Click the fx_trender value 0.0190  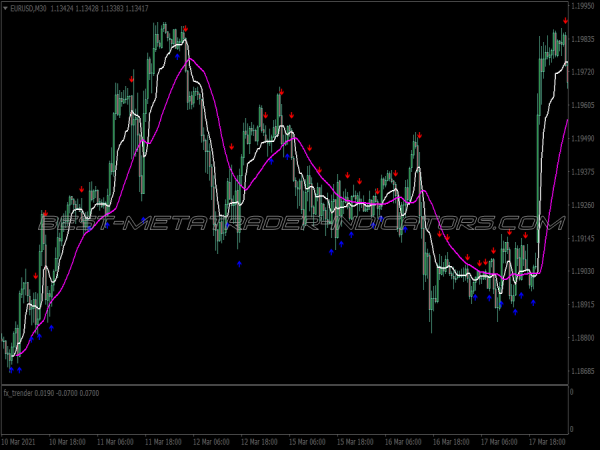pyautogui.click(x=44, y=393)
